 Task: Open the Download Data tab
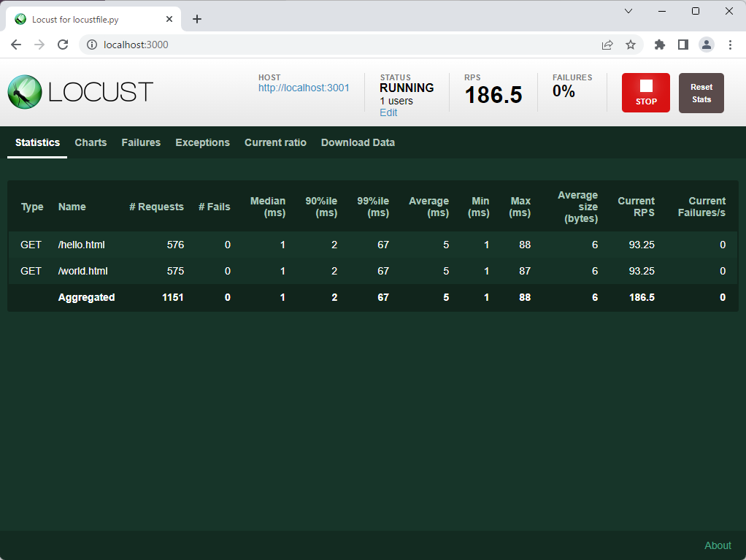[358, 142]
